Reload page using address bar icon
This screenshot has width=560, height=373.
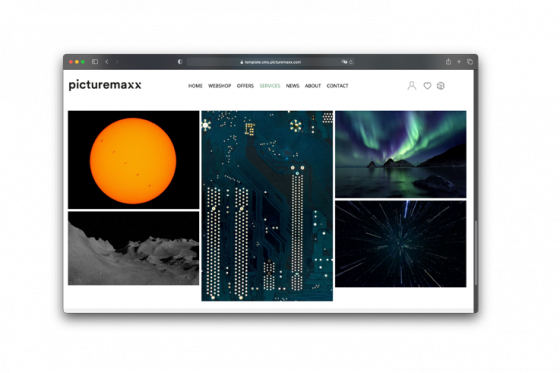click(x=351, y=62)
